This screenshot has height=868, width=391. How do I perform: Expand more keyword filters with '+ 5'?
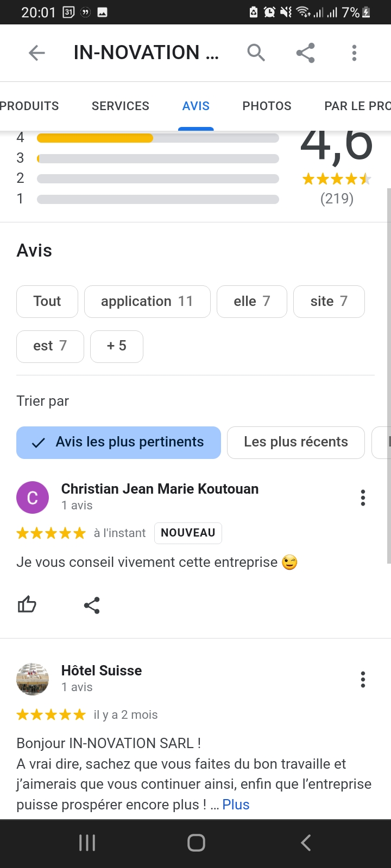pyautogui.click(x=116, y=346)
